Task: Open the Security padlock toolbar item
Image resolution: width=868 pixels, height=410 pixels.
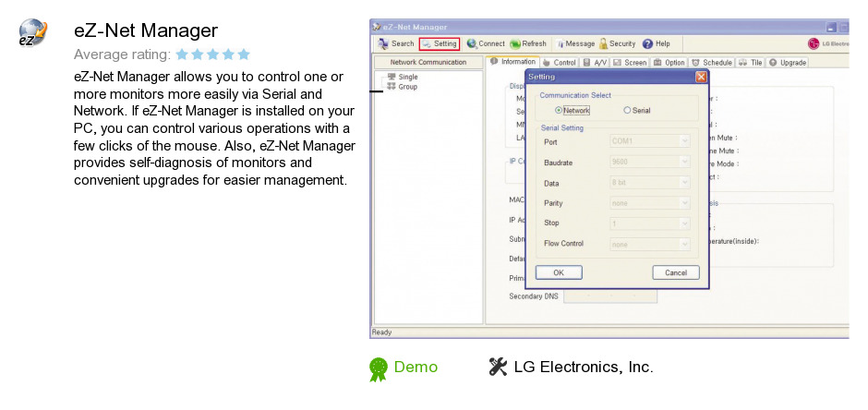Action: tap(617, 43)
